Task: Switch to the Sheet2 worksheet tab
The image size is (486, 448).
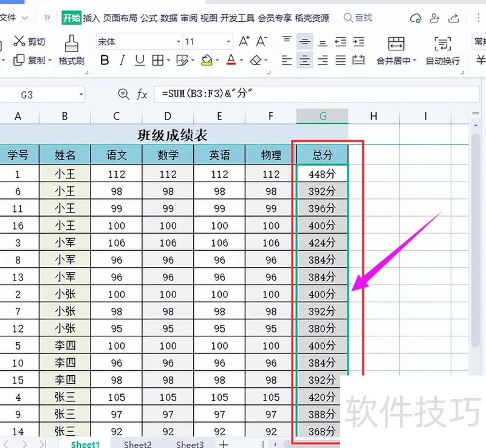Action: click(138, 444)
